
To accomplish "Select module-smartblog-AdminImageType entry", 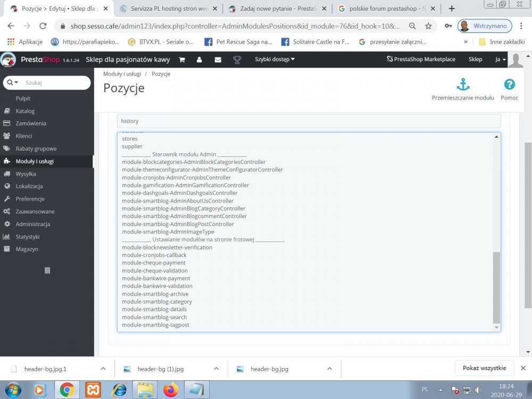I will click(168, 232).
